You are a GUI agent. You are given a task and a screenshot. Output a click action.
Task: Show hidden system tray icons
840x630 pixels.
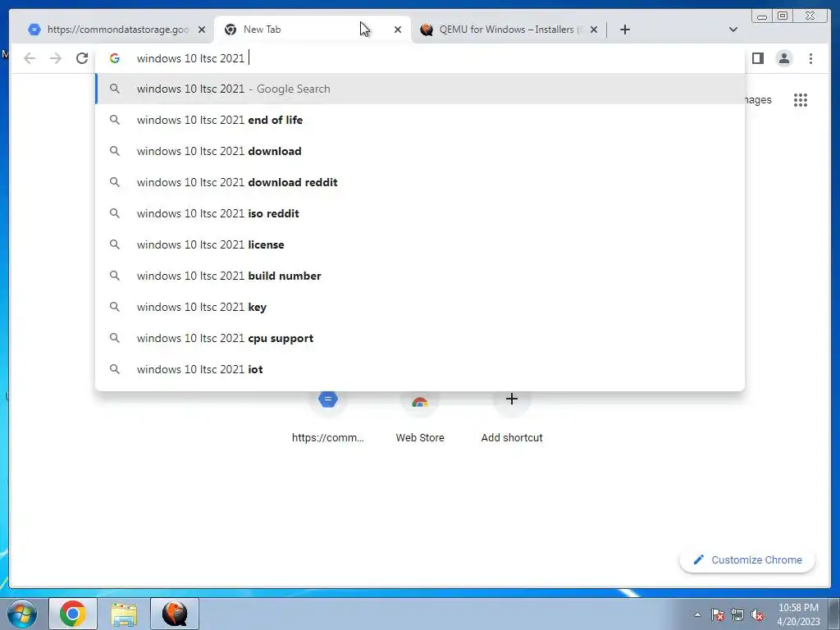click(697, 614)
